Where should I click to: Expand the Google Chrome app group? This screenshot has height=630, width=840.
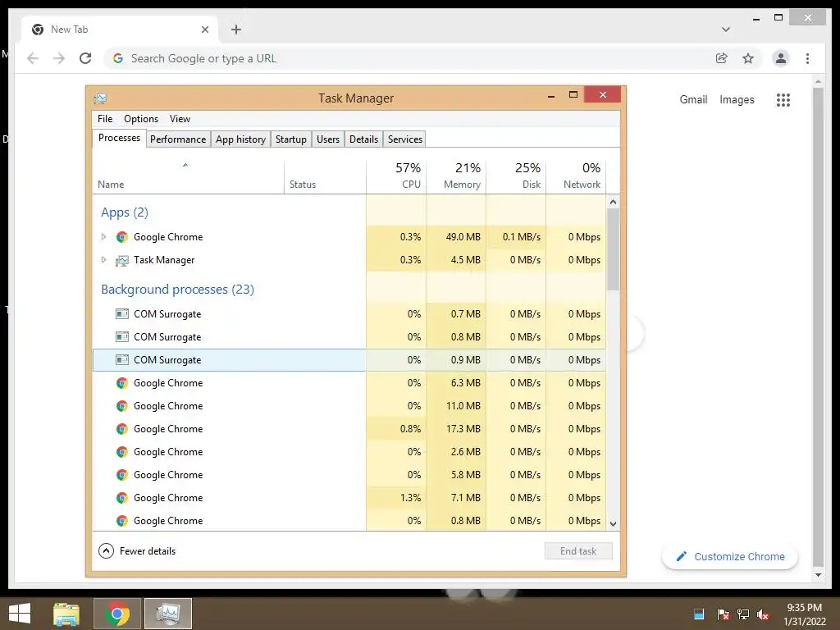click(x=103, y=237)
